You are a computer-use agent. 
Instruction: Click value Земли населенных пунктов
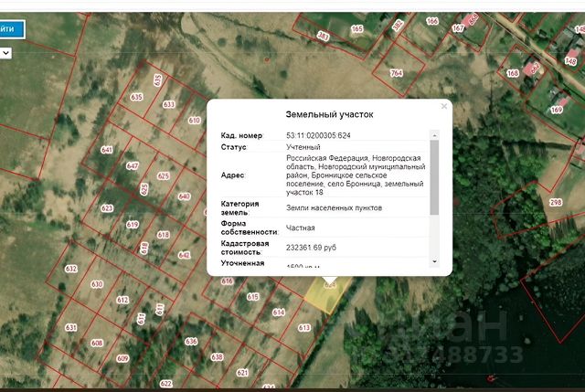click(334, 207)
